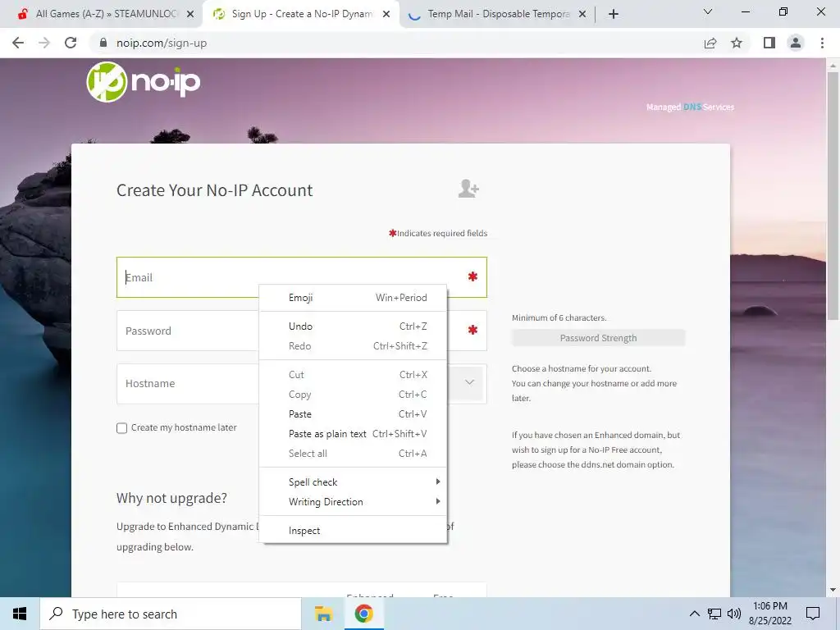Viewport: 840px width, 630px height.
Task: Click the network tray icon
Action: [714, 614]
